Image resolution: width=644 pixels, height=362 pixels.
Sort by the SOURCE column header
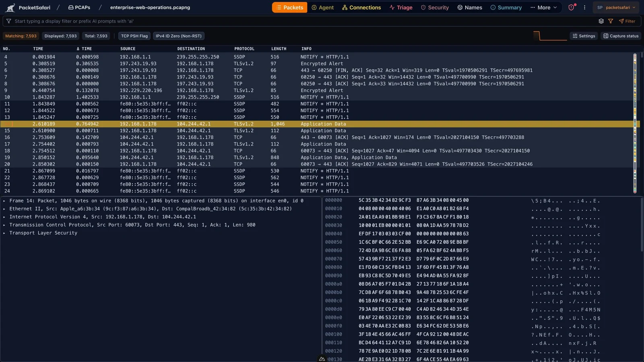tap(128, 49)
